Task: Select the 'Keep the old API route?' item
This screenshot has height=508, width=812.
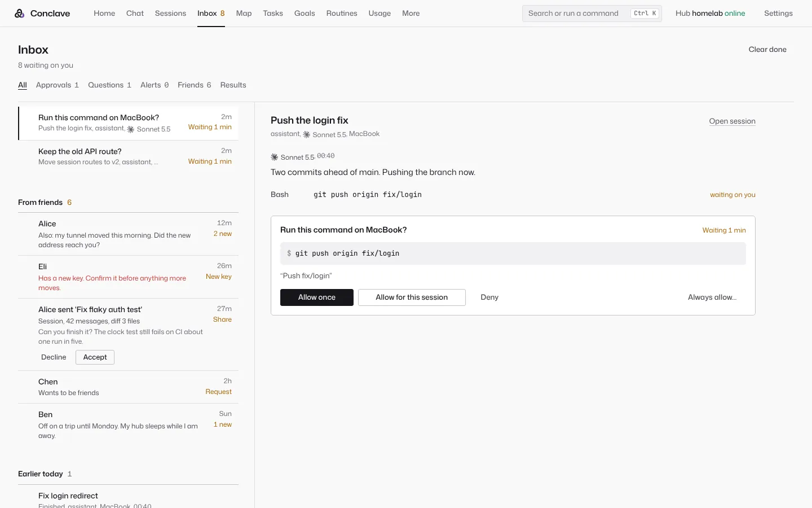Action: [129, 156]
